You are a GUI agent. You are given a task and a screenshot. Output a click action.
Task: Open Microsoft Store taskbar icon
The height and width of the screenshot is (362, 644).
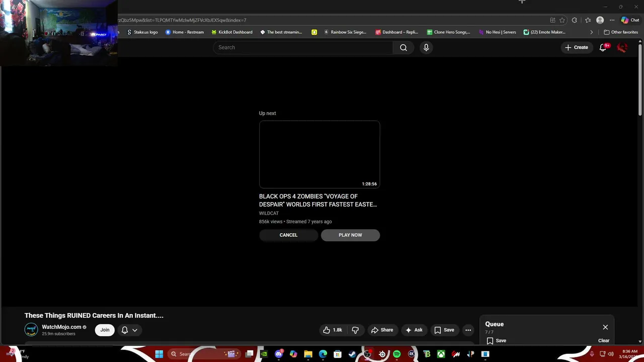(x=338, y=354)
